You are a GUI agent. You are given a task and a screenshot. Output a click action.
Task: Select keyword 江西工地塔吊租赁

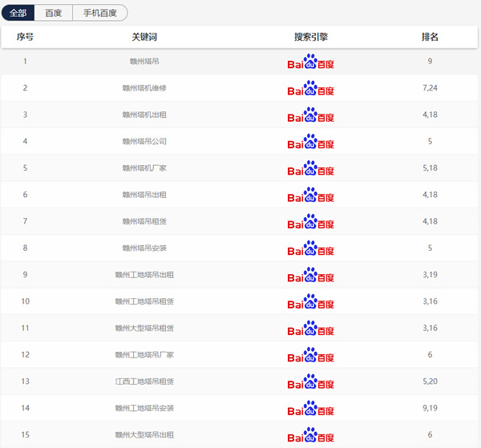pos(144,381)
